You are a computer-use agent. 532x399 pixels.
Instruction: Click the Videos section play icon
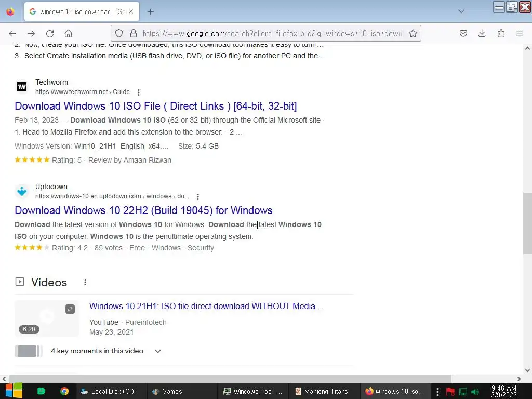[x=20, y=282]
